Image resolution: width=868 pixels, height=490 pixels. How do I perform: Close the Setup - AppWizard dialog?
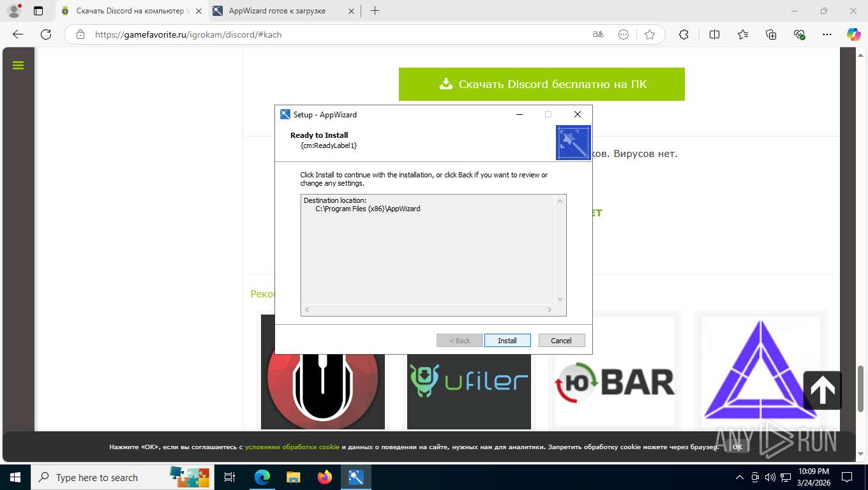pos(577,114)
